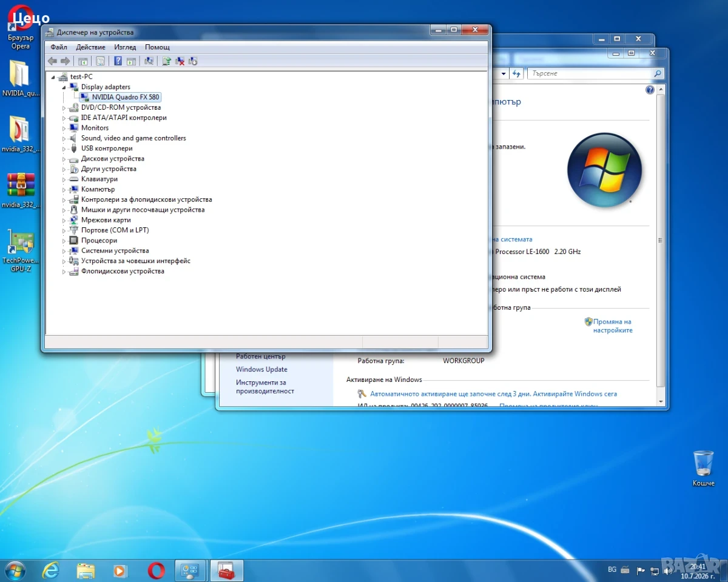Click the Update driver software toolbar icon
This screenshot has height=582, width=728.
(x=166, y=61)
